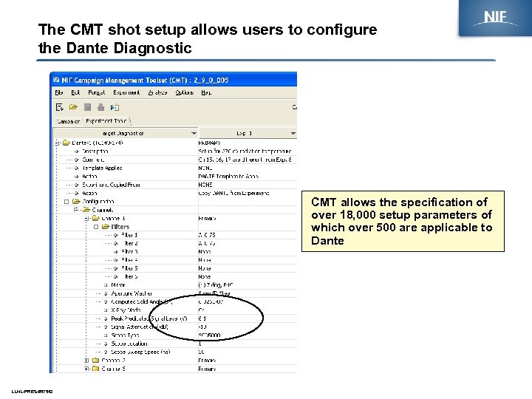Click the bullet icon beside Scope Type
This screenshot has width=532, height=399.
pyautogui.click(x=106, y=335)
